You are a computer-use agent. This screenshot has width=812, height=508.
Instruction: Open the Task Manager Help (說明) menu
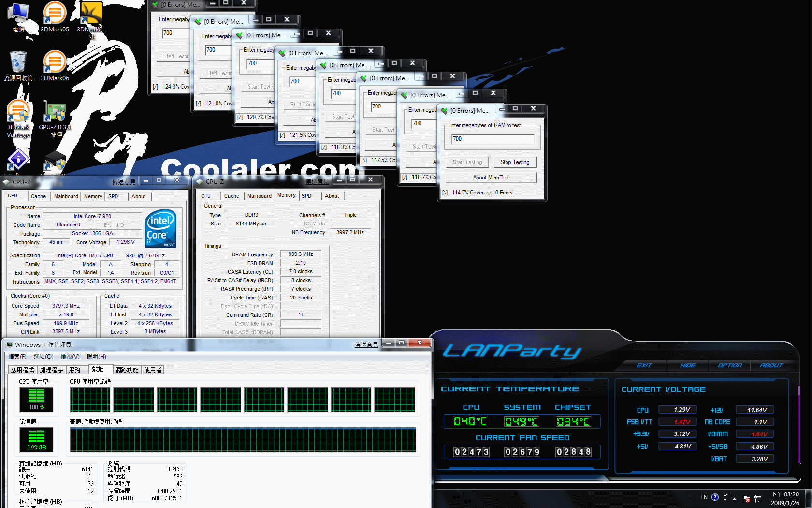[x=96, y=357]
